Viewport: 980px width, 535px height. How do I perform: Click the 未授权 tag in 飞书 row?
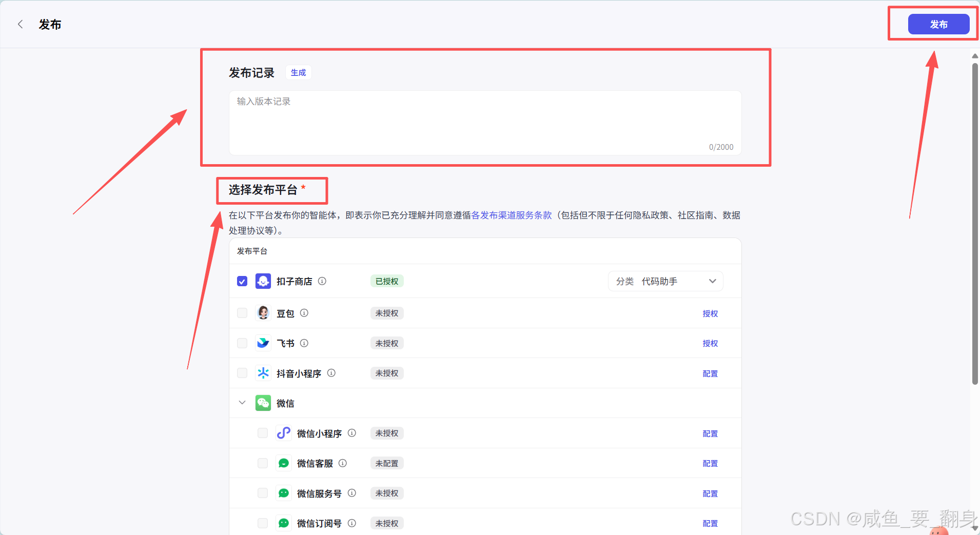coord(387,343)
